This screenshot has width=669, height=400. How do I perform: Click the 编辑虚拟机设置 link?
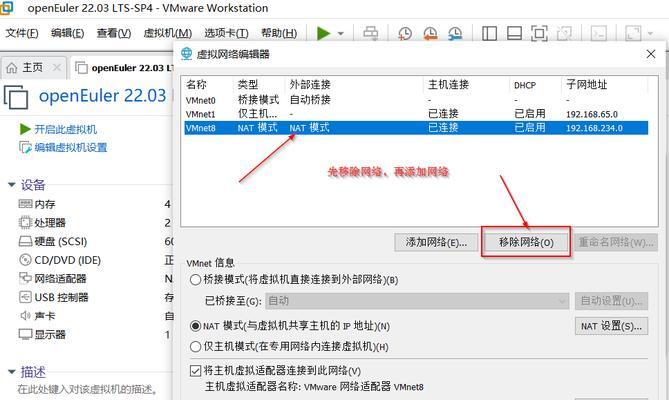tap(71, 148)
